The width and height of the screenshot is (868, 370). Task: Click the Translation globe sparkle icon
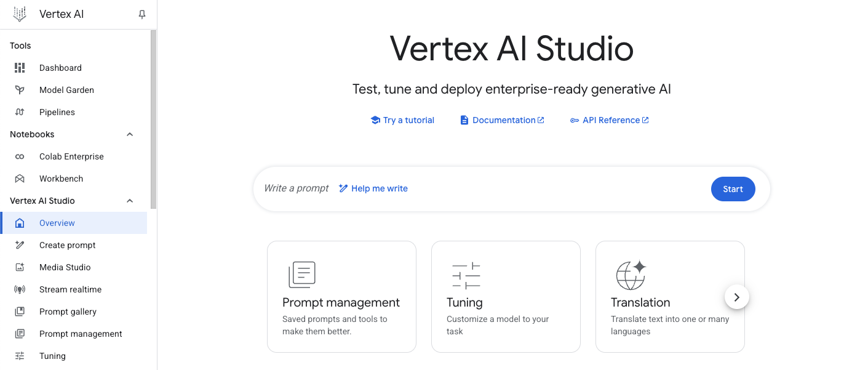click(x=631, y=275)
